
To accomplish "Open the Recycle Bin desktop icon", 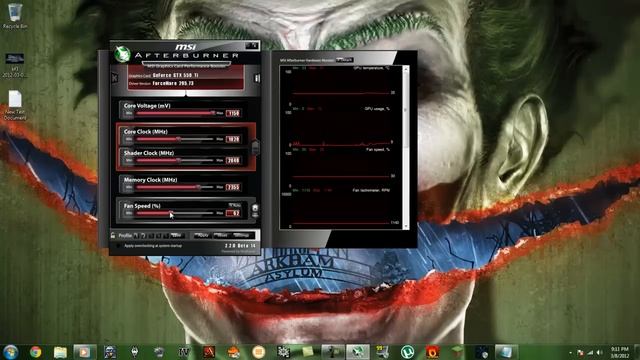I will pyautogui.click(x=15, y=16).
